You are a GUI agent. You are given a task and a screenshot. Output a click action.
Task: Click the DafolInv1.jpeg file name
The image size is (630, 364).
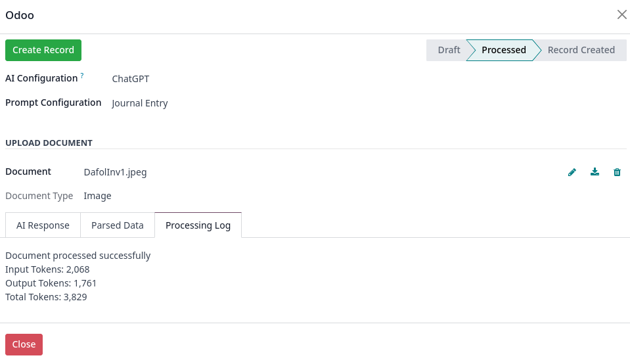pos(116,172)
